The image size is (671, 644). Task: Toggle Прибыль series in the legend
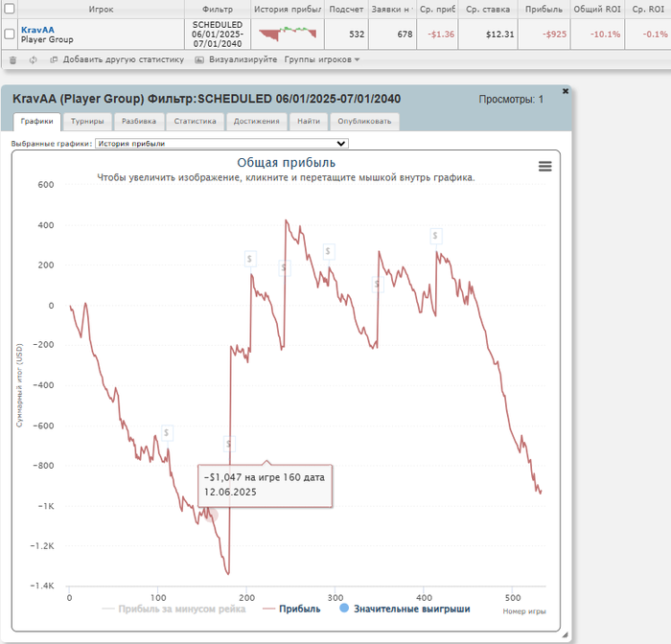click(291, 609)
